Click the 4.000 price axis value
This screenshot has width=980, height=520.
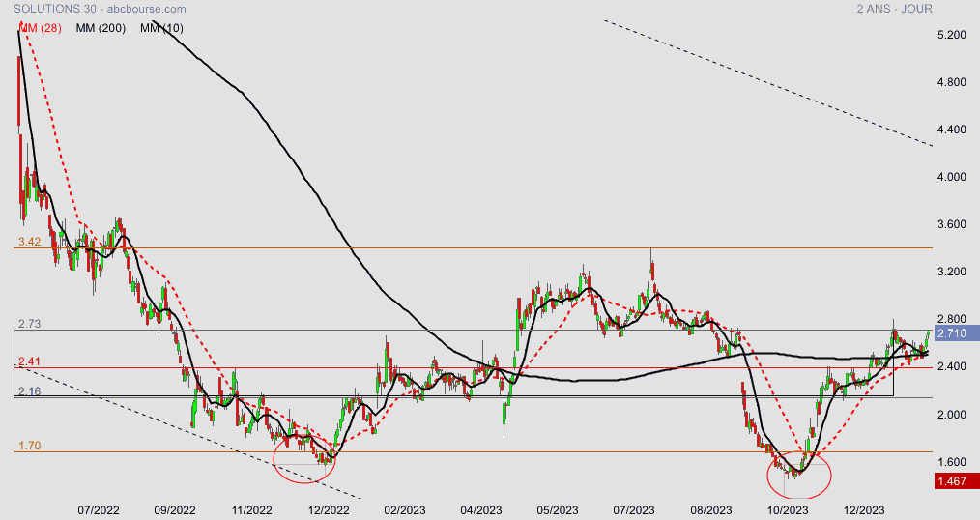[x=952, y=177]
